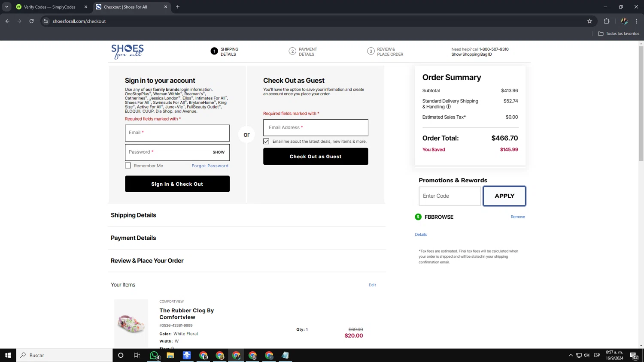Open the notification center icon
Screen dimensions: 644x362
[634, 355]
